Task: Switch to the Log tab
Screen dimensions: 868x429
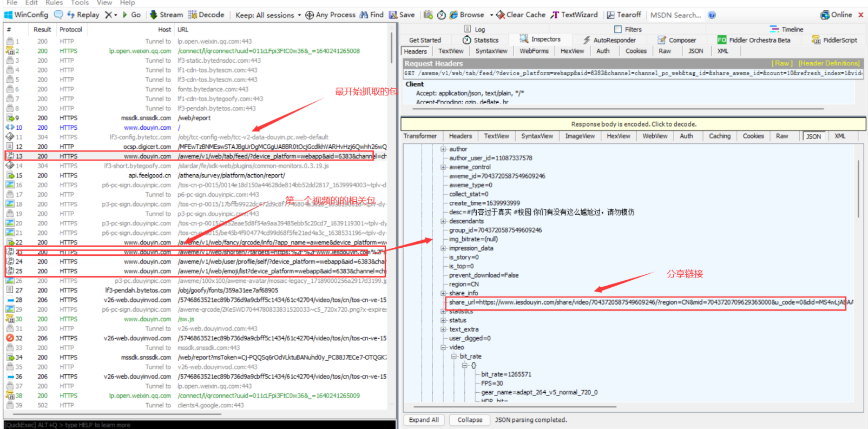Action: (475, 29)
